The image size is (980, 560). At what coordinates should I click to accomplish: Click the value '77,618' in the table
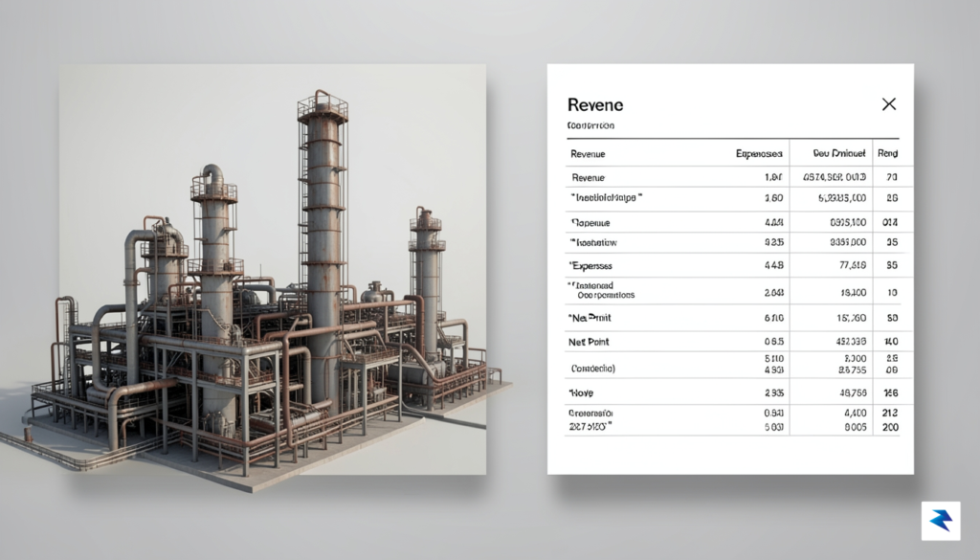click(852, 265)
